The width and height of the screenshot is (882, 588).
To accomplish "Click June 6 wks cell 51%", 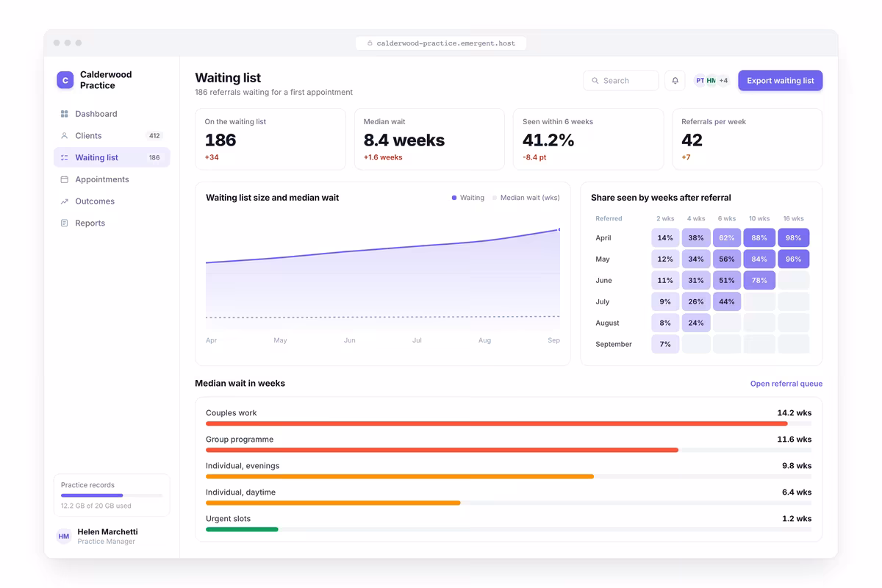I will click(727, 280).
